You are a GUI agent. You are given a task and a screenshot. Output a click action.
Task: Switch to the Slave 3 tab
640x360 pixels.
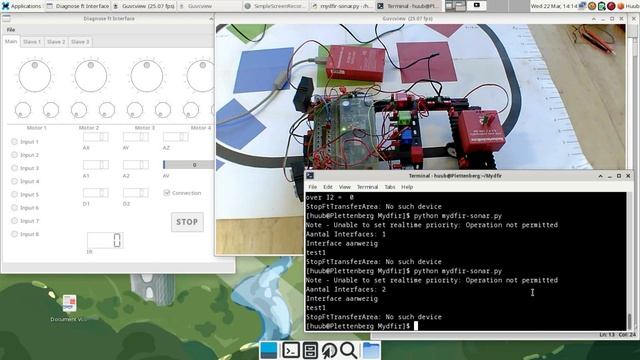[80, 42]
